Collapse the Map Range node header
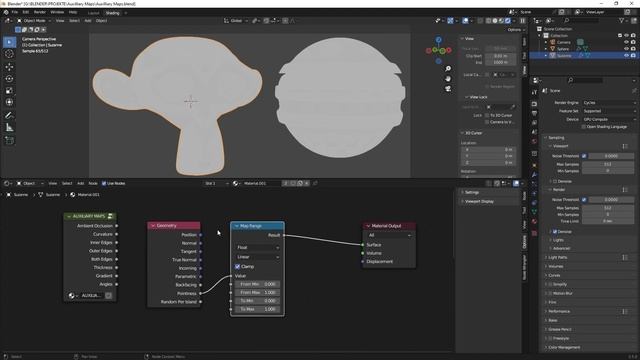The height and width of the screenshot is (360, 640). click(x=236, y=226)
